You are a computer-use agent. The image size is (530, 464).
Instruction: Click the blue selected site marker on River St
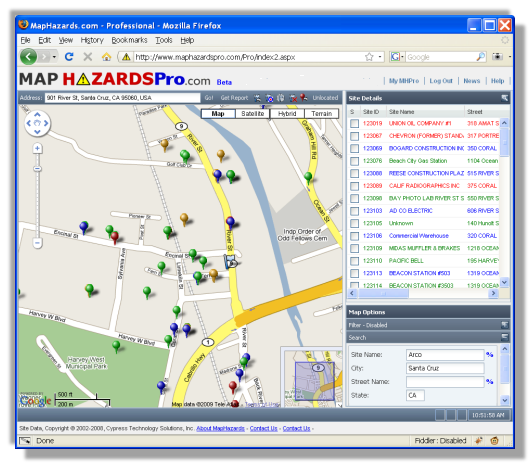pyautogui.click(x=230, y=261)
